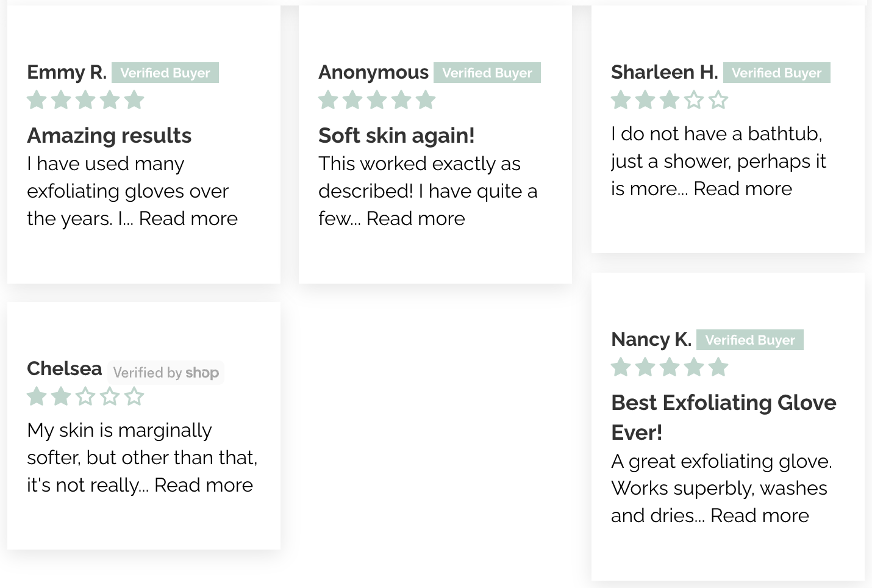Click the 'Soft skin again!' review heading
The height and width of the screenshot is (588, 872).
click(x=396, y=135)
